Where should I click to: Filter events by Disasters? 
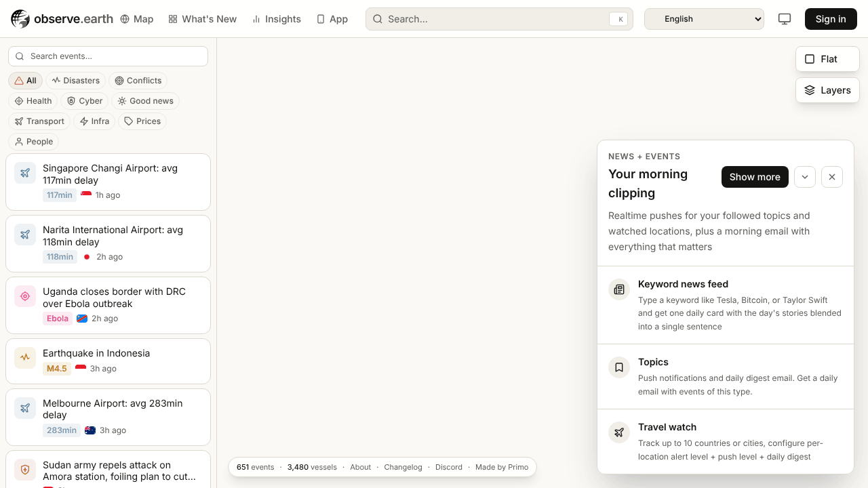coord(75,81)
